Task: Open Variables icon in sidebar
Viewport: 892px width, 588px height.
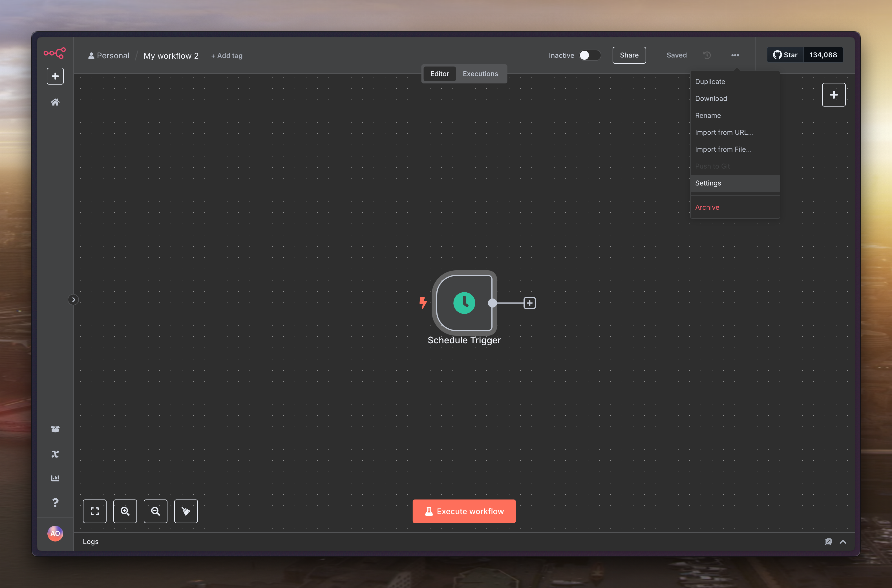Action: 55,454
